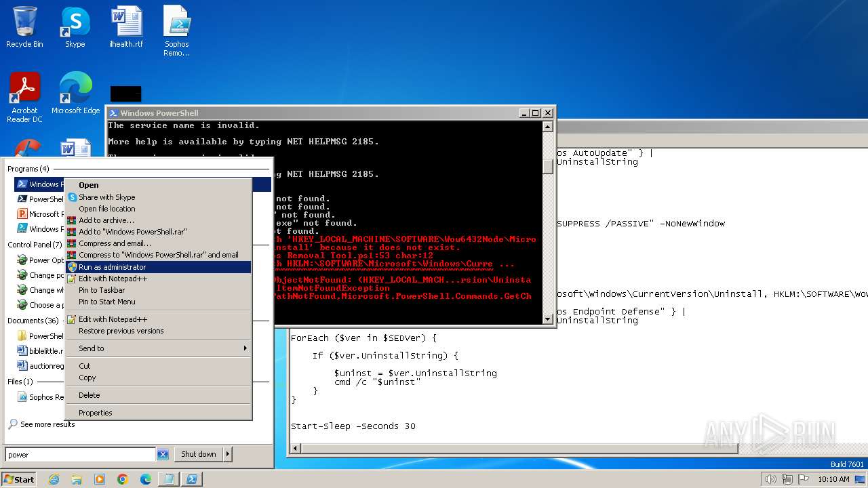Expand the Send to submenu
Viewport: 868px width, 488px height.
tap(158, 348)
